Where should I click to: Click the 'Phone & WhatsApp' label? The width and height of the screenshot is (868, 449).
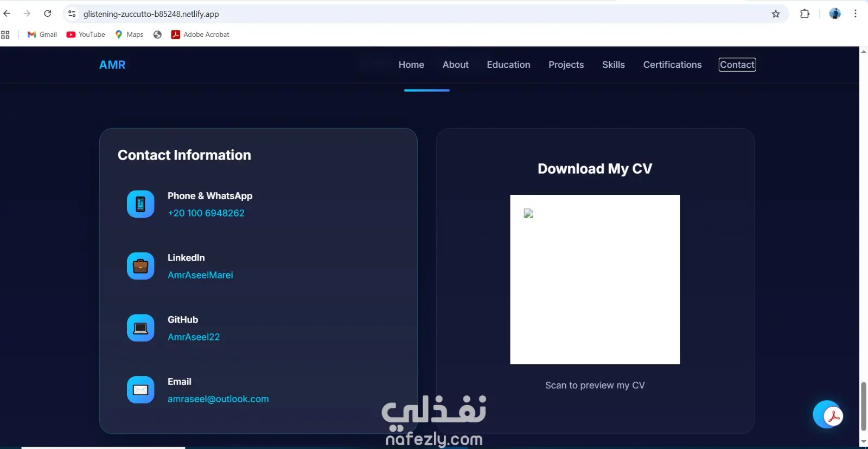click(210, 196)
